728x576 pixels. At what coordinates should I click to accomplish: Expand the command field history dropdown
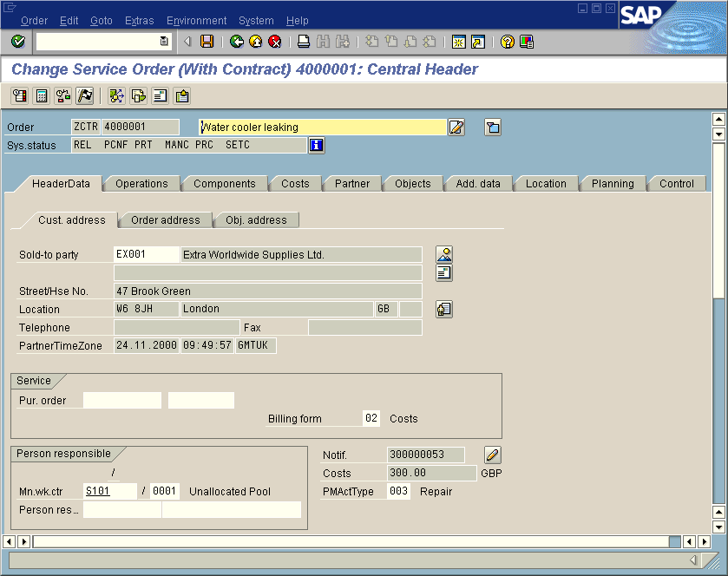click(x=164, y=42)
